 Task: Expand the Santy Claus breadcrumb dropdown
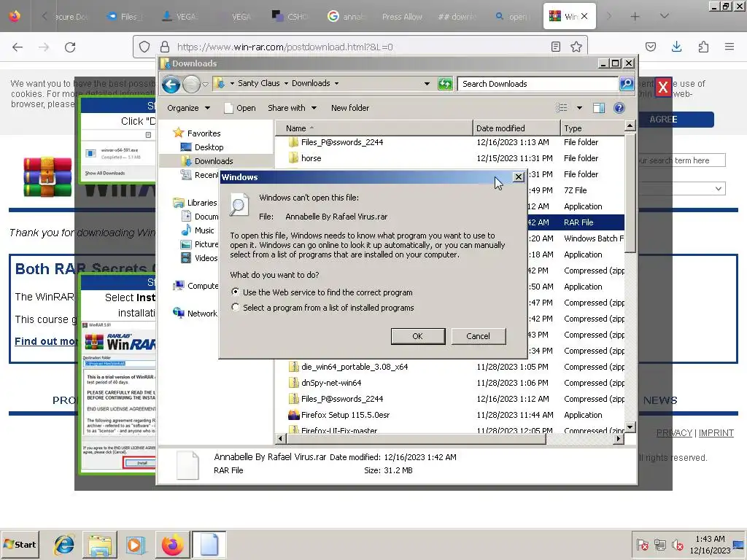[x=286, y=83]
